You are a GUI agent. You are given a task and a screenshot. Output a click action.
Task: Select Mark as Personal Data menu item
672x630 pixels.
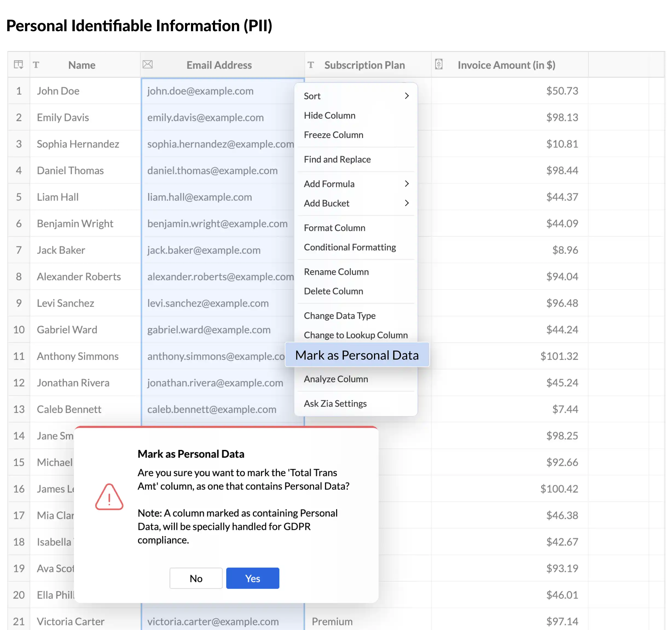357,355
